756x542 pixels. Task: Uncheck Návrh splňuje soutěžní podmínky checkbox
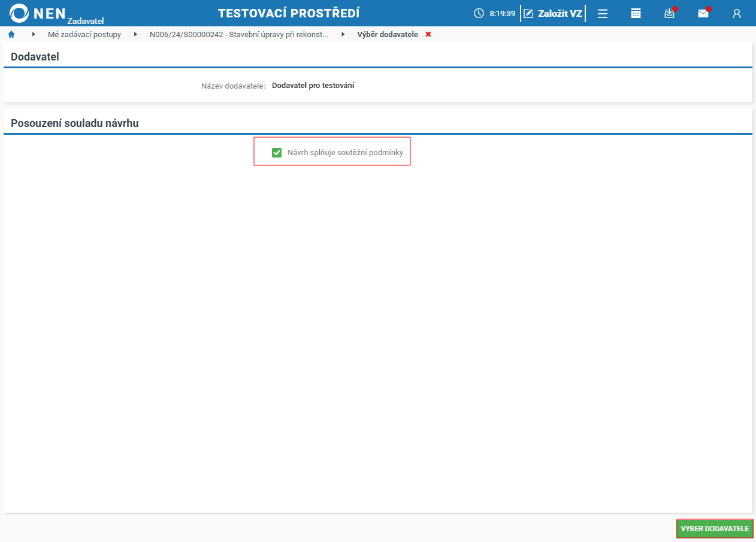(277, 153)
